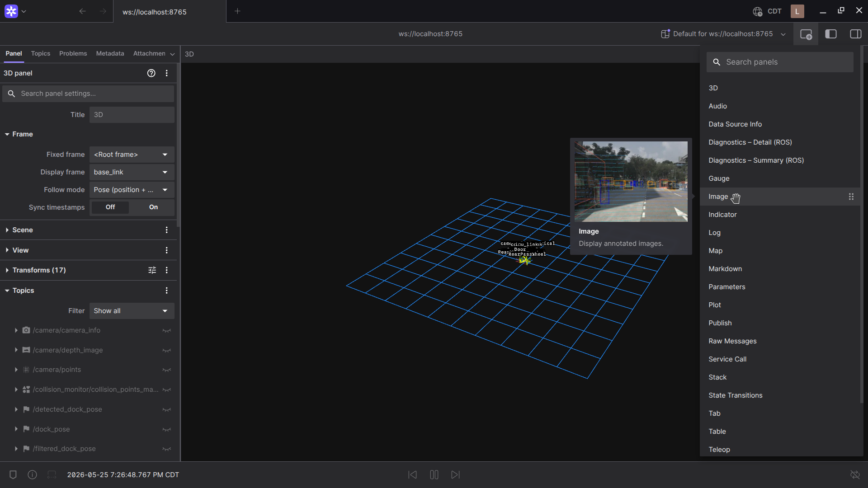Click the info icon in the bottom bar
This screenshot has width=868, height=488.
coord(32,474)
